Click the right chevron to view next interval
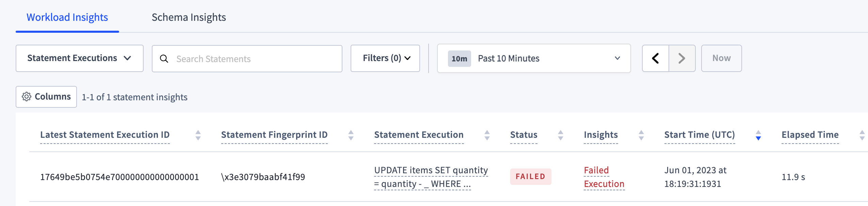868x206 pixels. [x=682, y=58]
